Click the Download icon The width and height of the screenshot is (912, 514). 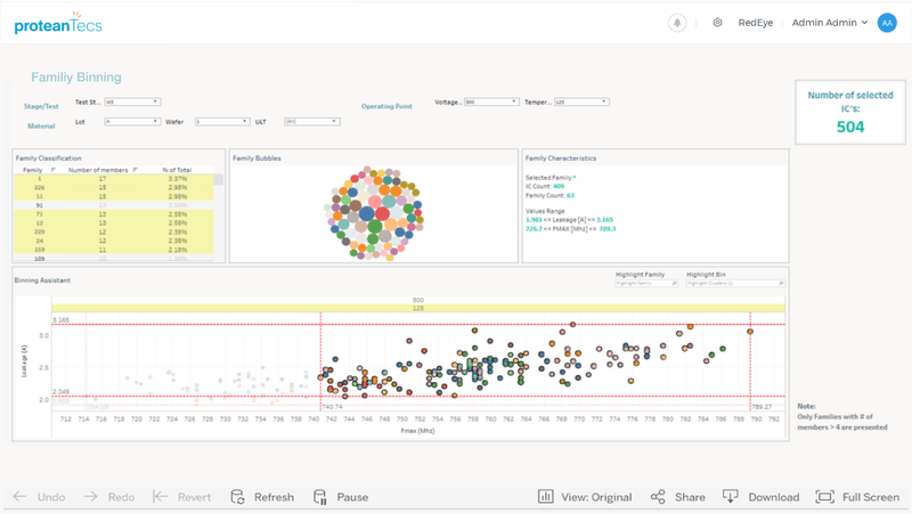click(x=730, y=497)
